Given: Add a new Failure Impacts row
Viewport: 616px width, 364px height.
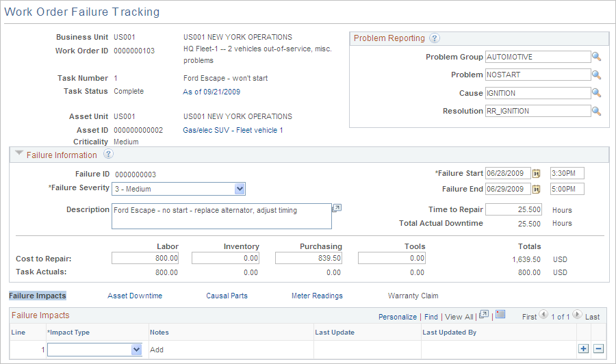Looking at the screenshot, I should [x=583, y=349].
